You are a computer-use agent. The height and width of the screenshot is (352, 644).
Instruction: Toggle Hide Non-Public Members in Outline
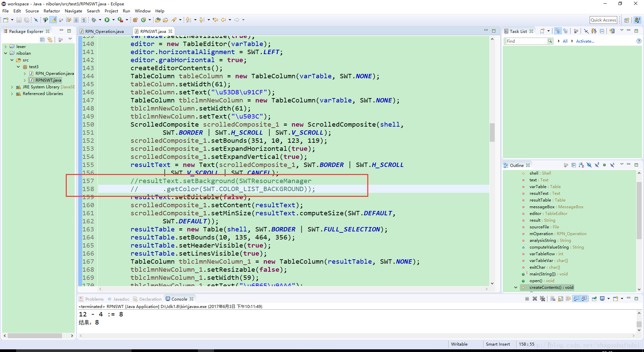[x=604, y=165]
